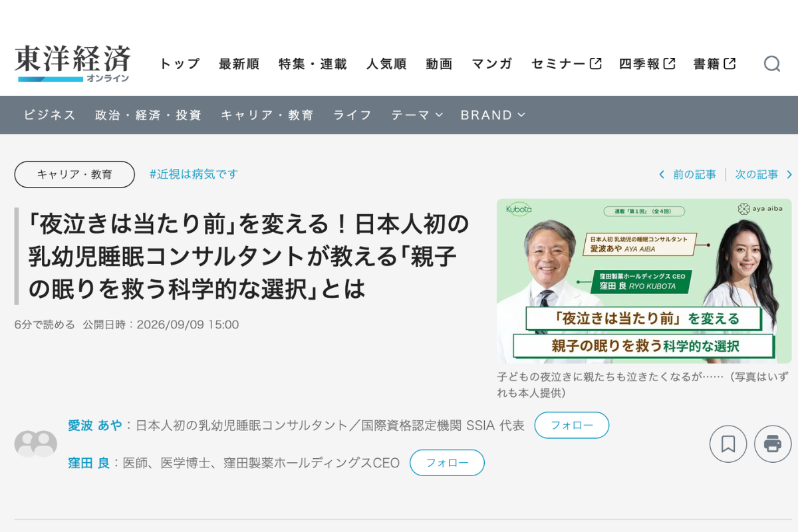Open the 人気順 menu item
Screen dimensions: 798x532
[386, 64]
